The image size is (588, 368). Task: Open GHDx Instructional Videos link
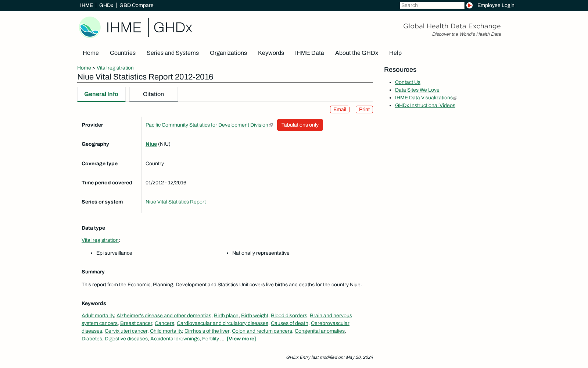pyautogui.click(x=425, y=105)
